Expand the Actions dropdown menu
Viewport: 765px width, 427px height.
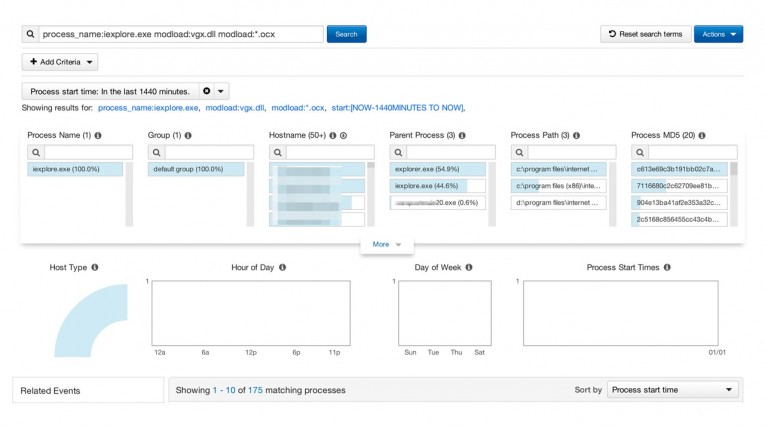click(718, 34)
